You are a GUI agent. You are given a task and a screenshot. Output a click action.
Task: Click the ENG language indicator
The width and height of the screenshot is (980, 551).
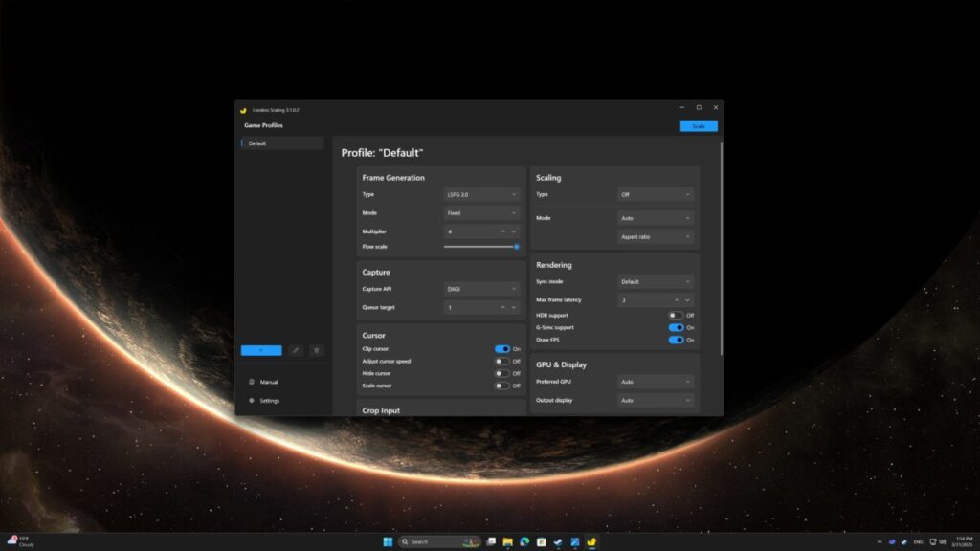click(918, 541)
